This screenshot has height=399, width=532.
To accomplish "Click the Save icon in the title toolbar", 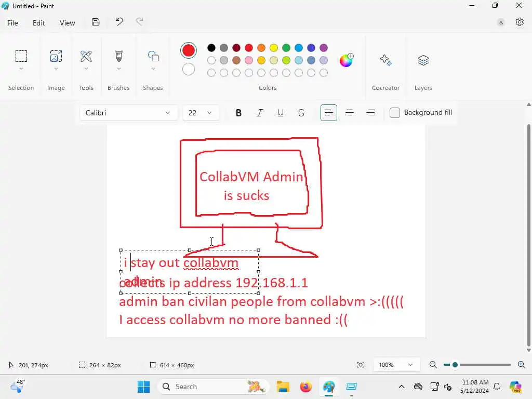I will [96, 22].
